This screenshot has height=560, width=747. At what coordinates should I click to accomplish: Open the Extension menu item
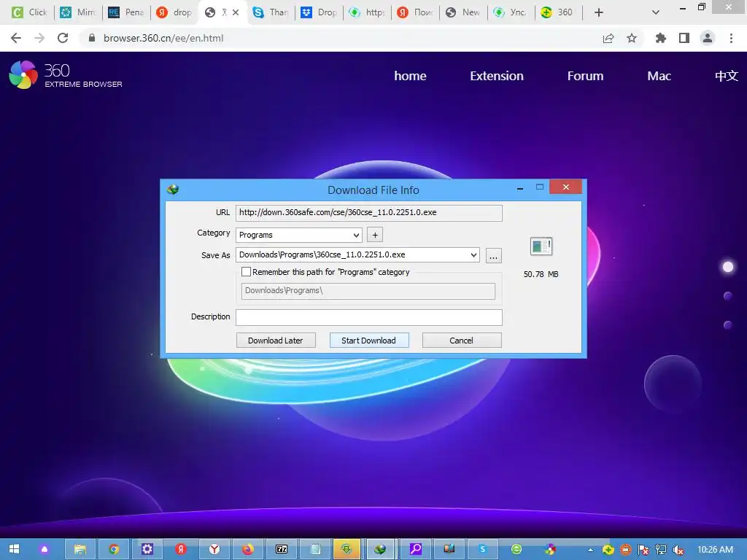(496, 76)
